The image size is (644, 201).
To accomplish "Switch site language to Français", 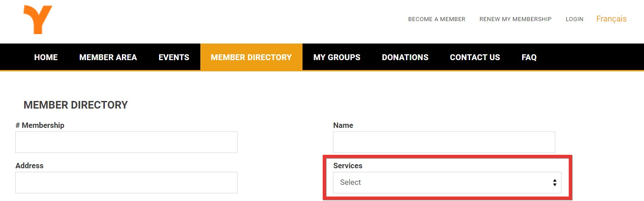I will click(x=611, y=19).
